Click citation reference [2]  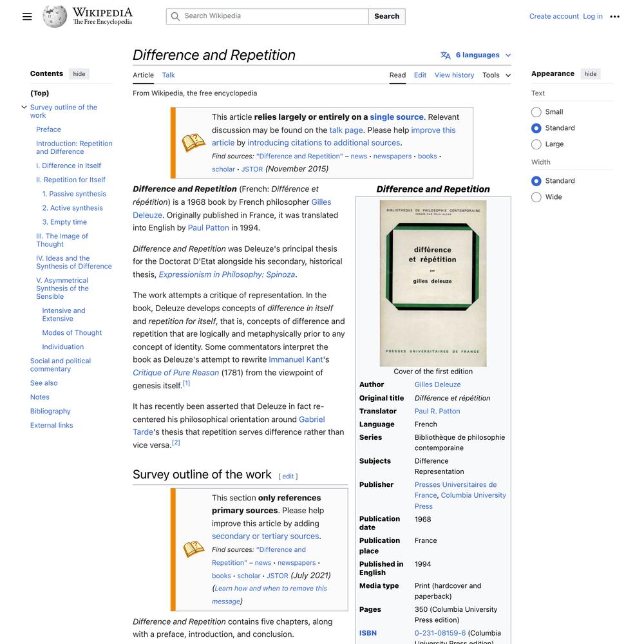click(176, 442)
